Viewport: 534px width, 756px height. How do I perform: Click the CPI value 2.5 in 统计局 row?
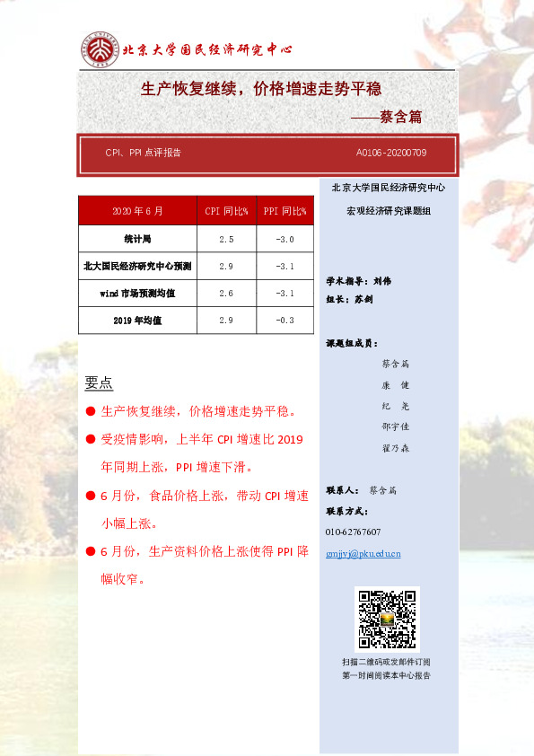pyautogui.click(x=226, y=239)
